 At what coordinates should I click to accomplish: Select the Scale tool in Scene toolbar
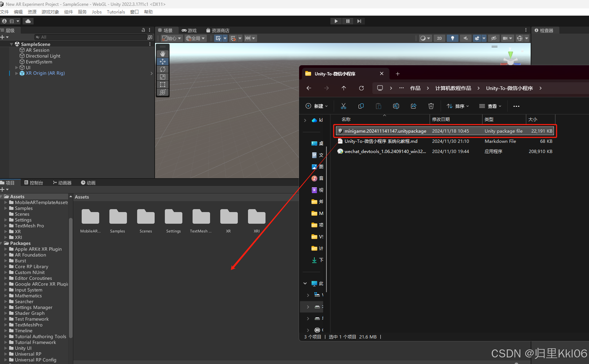pyautogui.click(x=163, y=77)
